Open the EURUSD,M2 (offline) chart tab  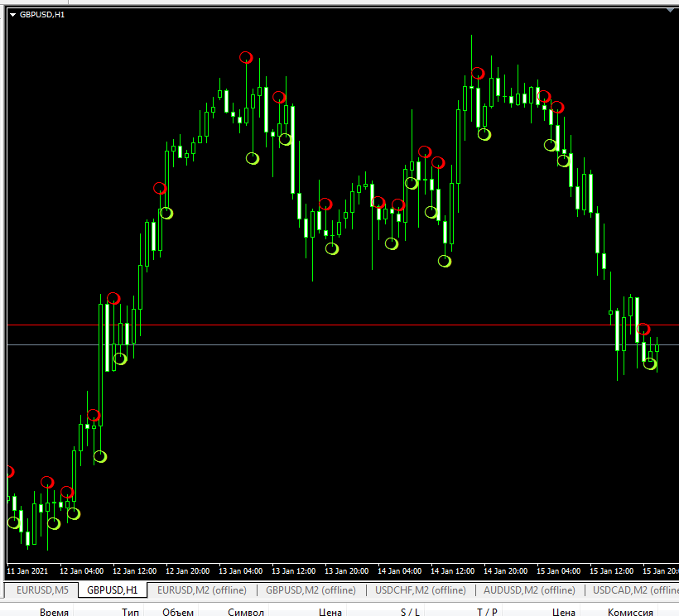(202, 590)
